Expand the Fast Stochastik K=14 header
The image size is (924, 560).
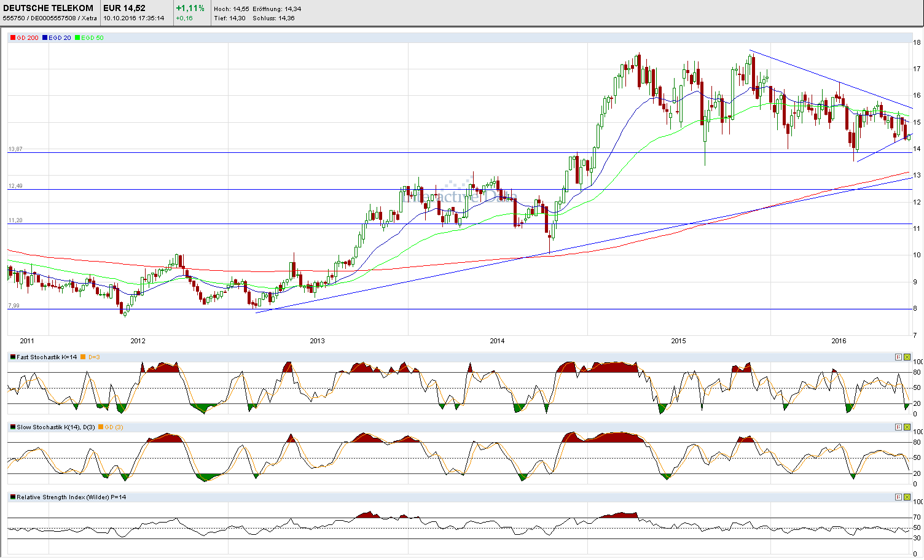click(x=46, y=356)
